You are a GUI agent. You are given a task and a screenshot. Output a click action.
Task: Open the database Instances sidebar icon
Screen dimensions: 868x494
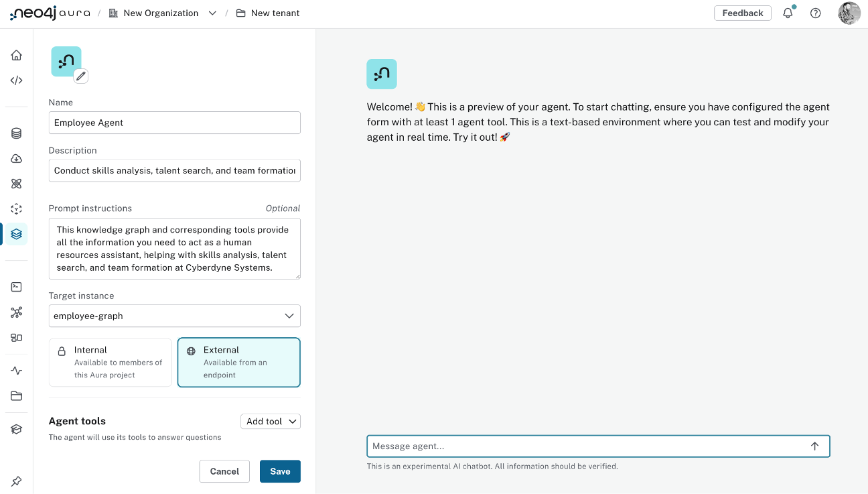pos(16,133)
